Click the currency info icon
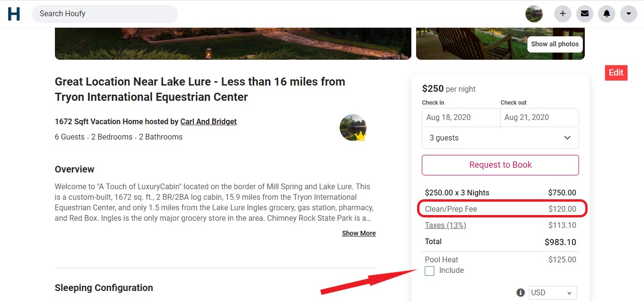Viewport: 644px width, 302px height. [x=521, y=292]
